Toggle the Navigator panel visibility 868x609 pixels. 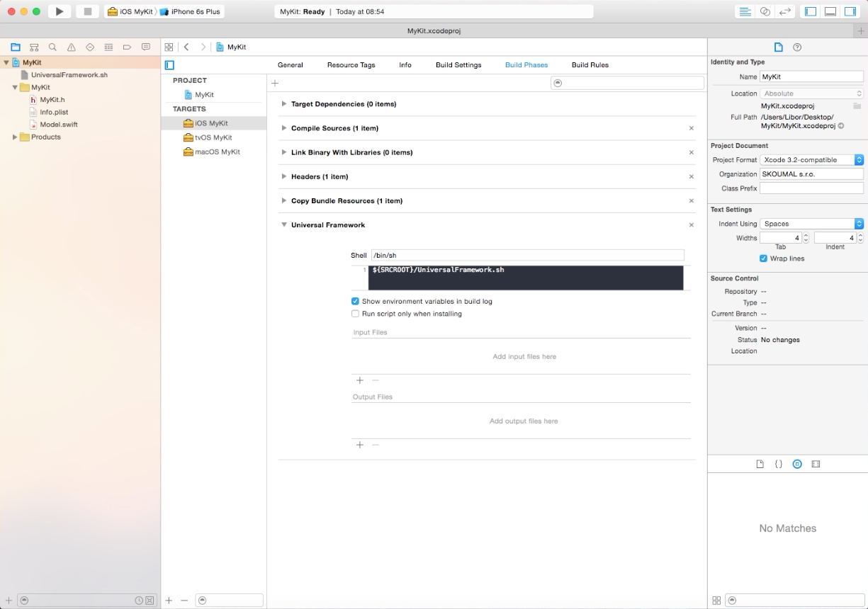coord(811,11)
